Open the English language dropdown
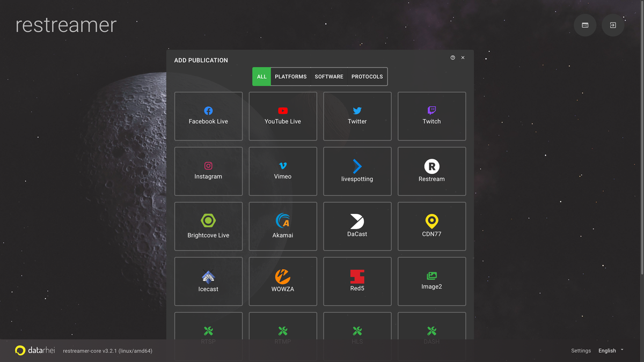The width and height of the screenshot is (644, 362). [x=611, y=351]
